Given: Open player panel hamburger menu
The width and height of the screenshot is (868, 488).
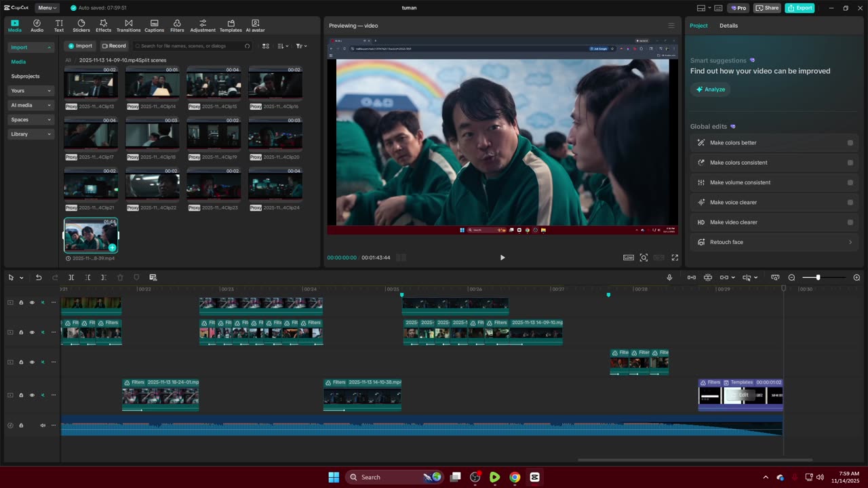Looking at the screenshot, I should click(x=671, y=26).
